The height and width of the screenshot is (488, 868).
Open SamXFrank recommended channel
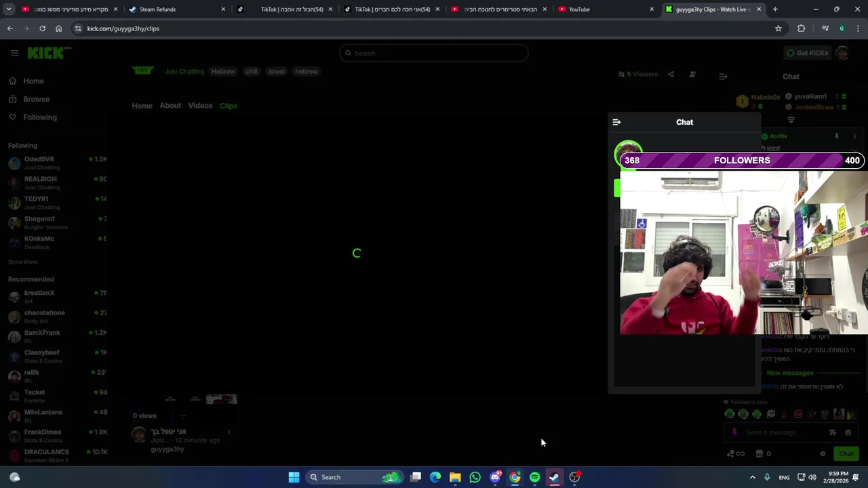tap(58, 336)
